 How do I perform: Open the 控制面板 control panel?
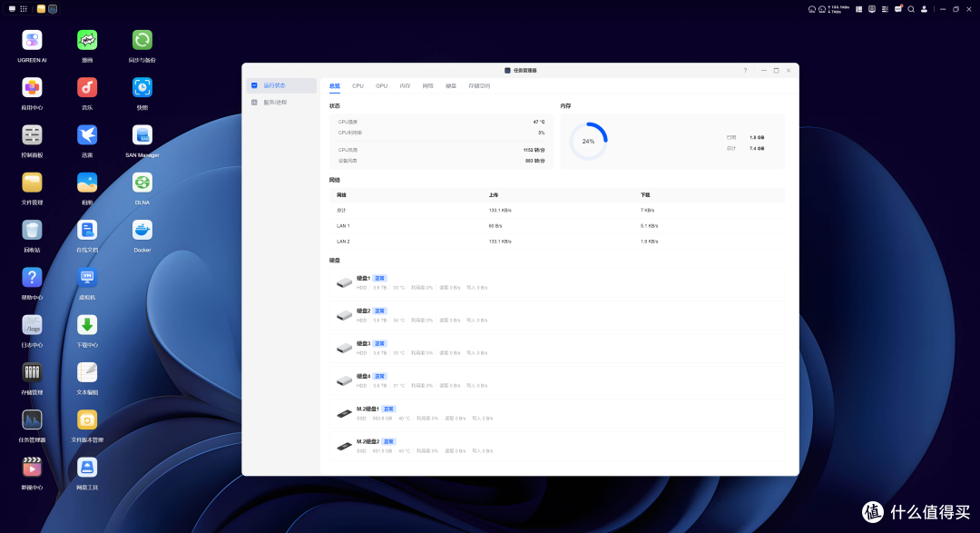click(x=32, y=135)
